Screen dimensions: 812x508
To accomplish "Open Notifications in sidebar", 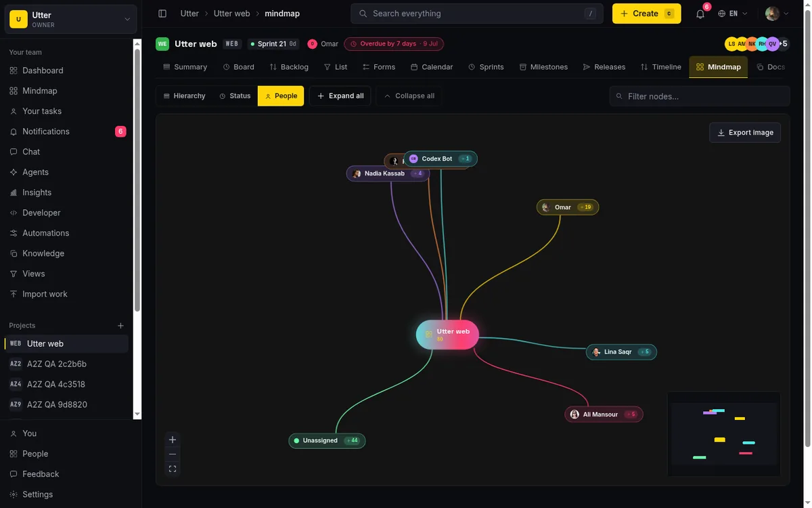I will coord(68,131).
